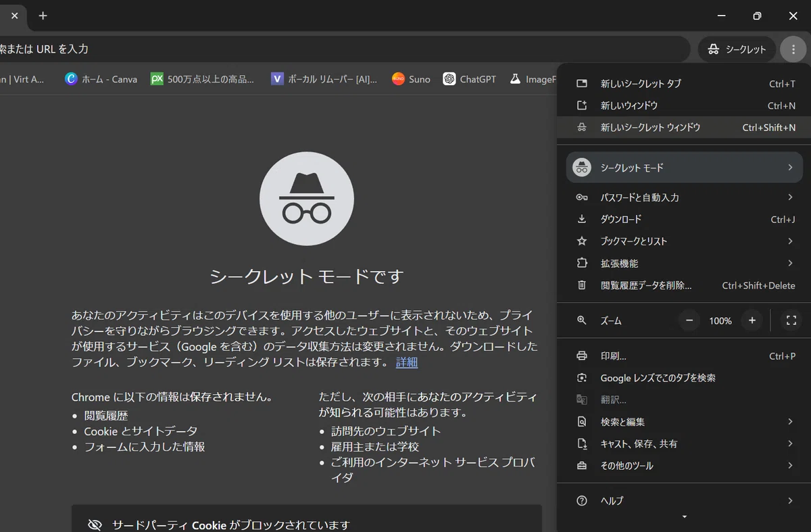Viewport: 811px width, 532px height.
Task: Open the Virt A... bookmark
Action: [x=24, y=79]
